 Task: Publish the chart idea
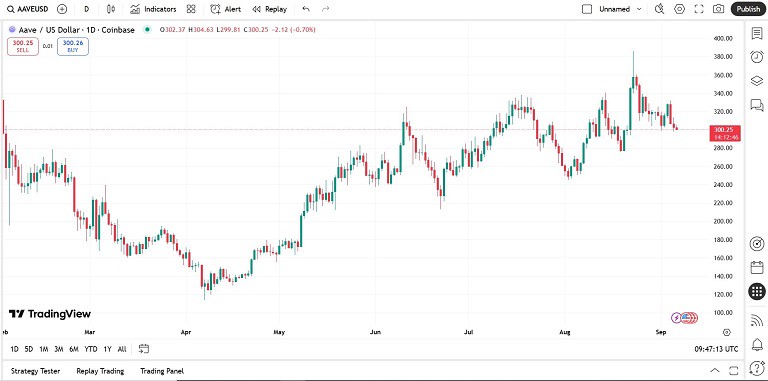[x=748, y=9]
